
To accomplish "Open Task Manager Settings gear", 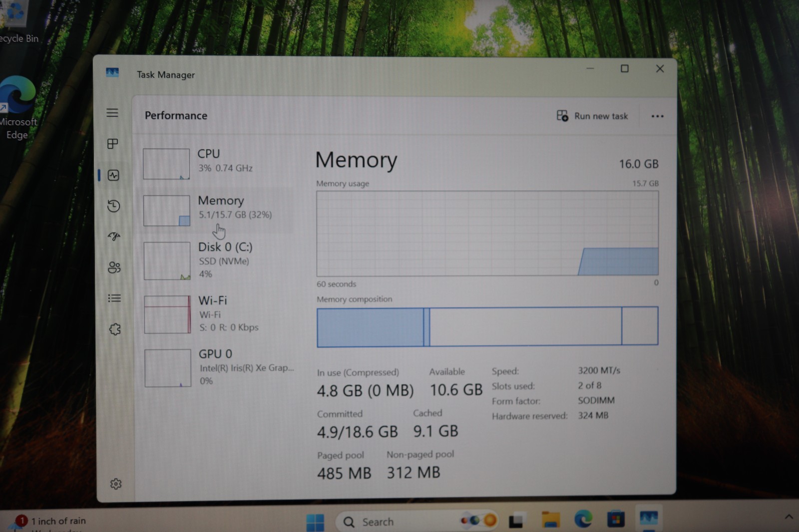I will 116,484.
